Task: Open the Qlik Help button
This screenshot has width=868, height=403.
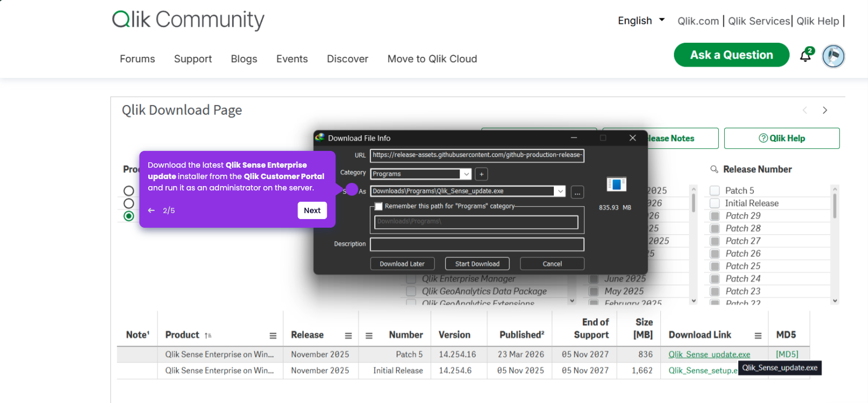Action: pos(781,138)
